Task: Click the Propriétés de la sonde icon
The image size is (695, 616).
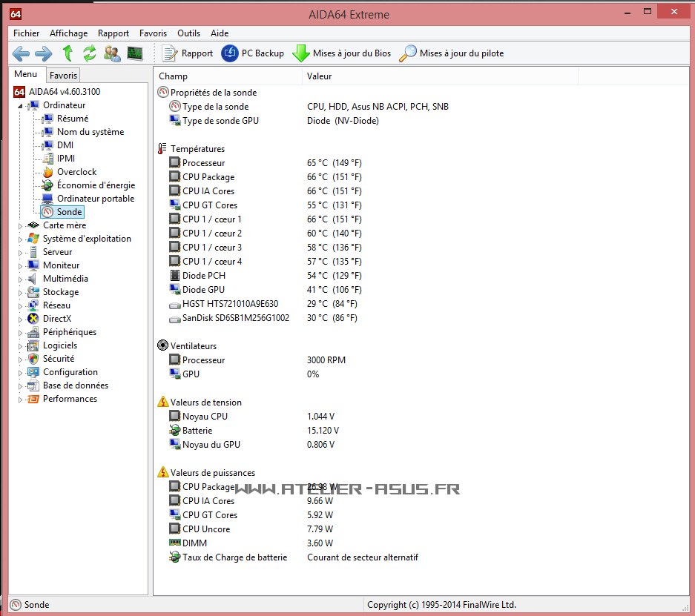Action: [x=163, y=92]
